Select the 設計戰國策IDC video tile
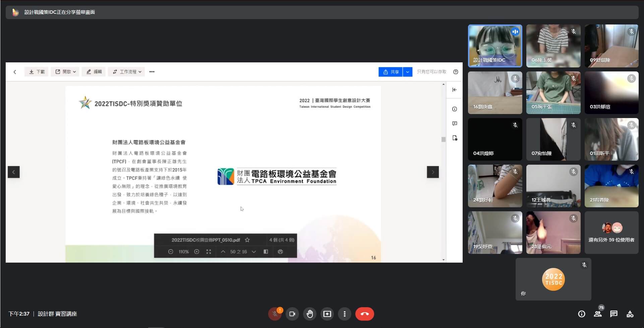 [495, 46]
